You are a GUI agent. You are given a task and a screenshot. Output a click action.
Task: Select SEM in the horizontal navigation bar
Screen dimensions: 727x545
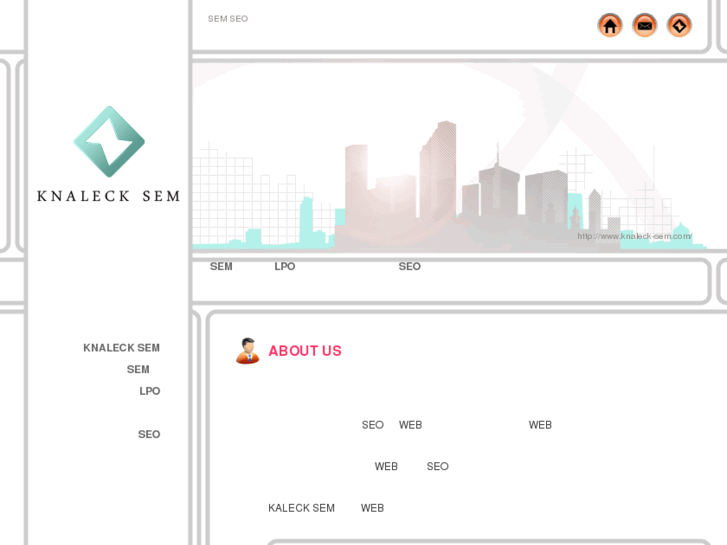[x=221, y=266]
